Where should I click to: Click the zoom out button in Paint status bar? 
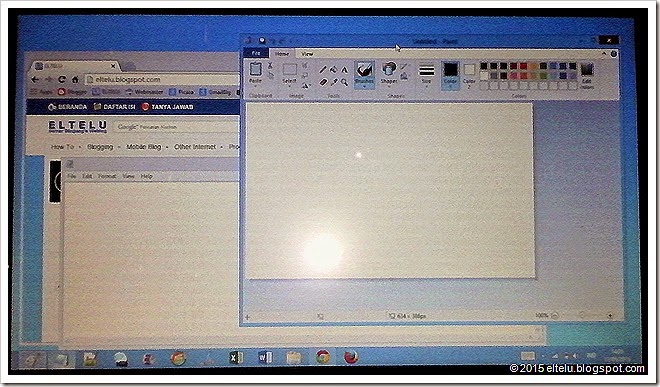[x=555, y=315]
